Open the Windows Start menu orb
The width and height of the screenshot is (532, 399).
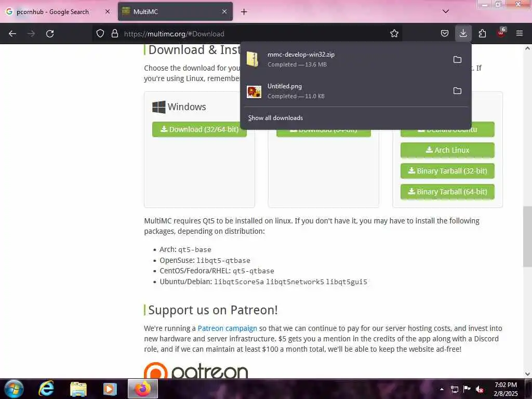click(14, 389)
